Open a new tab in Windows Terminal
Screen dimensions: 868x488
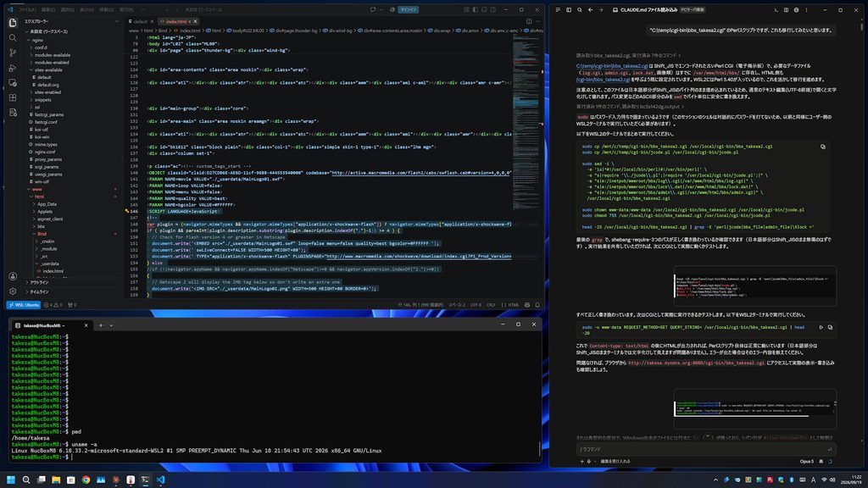[101, 325]
